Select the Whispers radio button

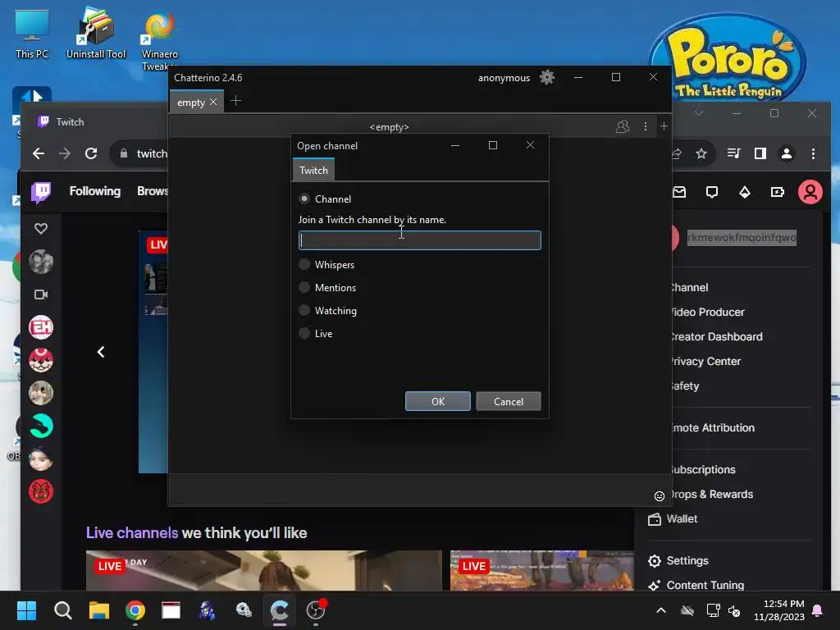click(304, 265)
